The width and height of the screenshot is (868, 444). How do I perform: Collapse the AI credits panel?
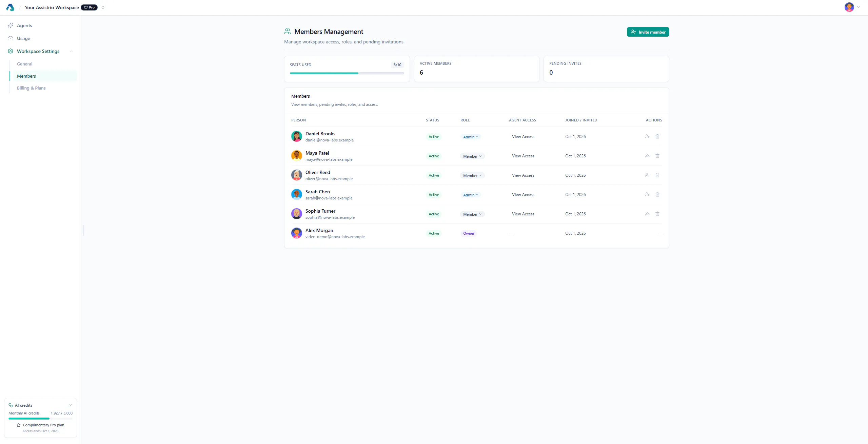click(70, 405)
